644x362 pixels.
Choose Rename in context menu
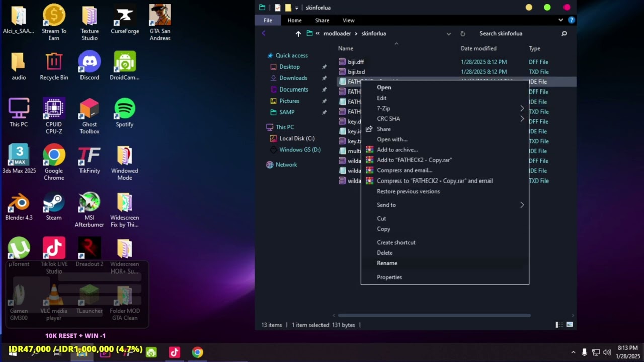tap(445, 263)
